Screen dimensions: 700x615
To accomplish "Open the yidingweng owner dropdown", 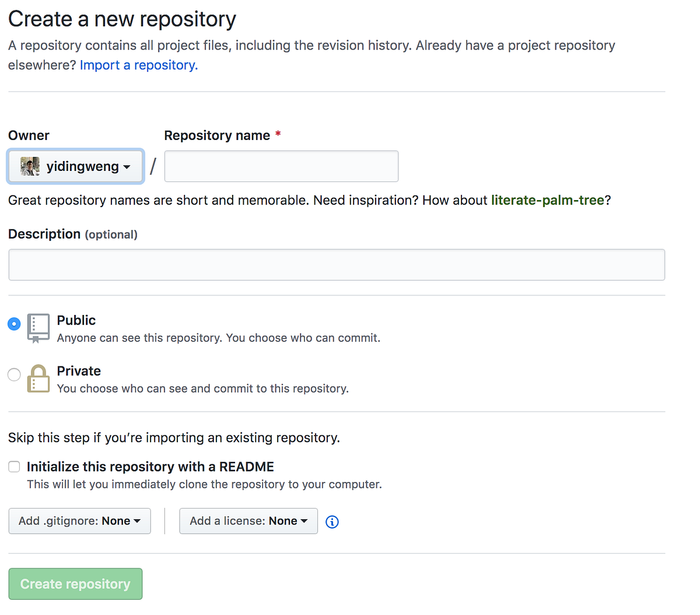I will point(75,166).
